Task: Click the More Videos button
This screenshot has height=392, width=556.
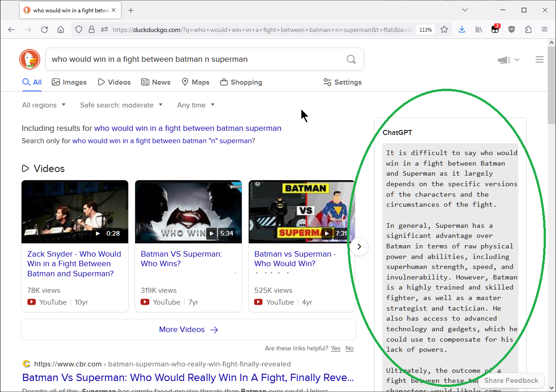Action: coord(189,329)
